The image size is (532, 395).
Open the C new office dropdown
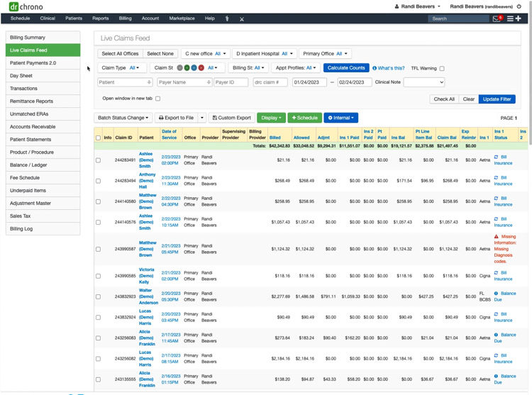[205, 54]
